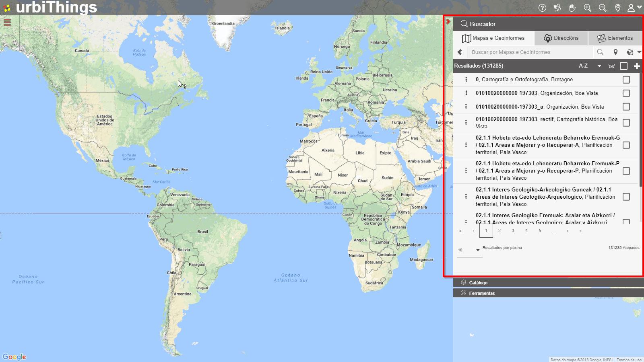The height and width of the screenshot is (362, 644).
Task: Check the 'Beharreko Eremuak-P' row checkbox
Action: (626, 171)
